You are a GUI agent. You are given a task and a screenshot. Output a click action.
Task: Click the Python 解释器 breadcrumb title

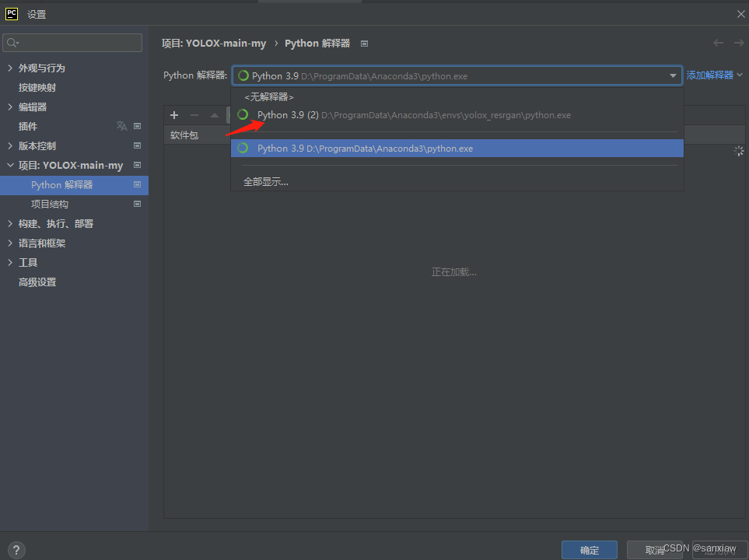[317, 43]
